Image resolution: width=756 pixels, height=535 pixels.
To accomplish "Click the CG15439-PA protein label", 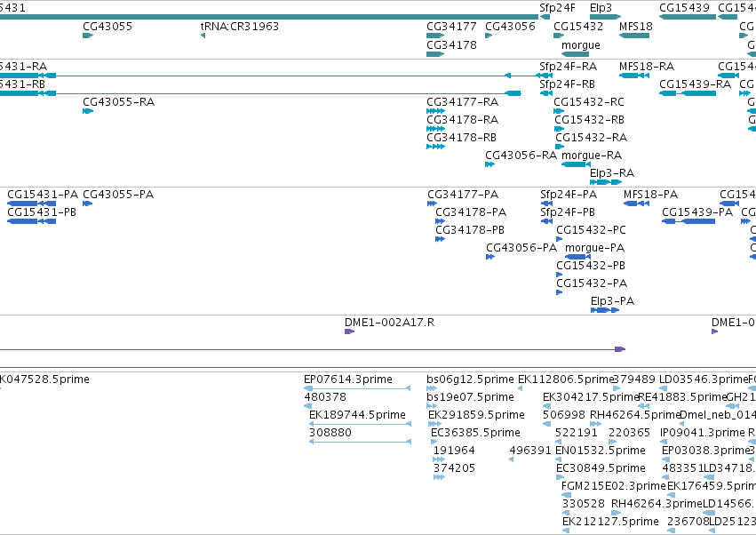I will pos(697,212).
